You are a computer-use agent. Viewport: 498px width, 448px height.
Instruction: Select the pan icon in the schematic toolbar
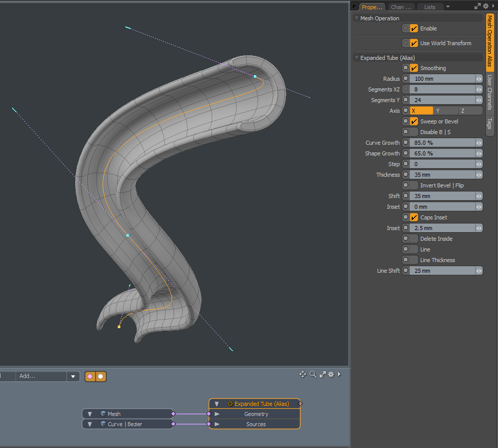(303, 374)
